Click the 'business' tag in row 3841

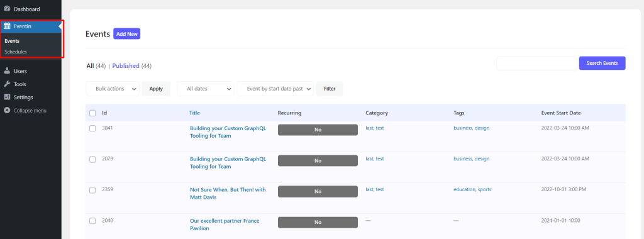463,128
